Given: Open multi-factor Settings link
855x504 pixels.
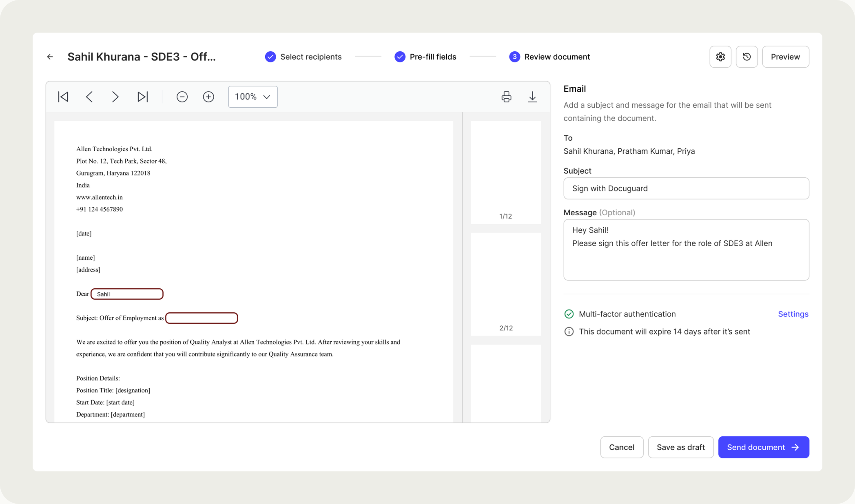Looking at the screenshot, I should (793, 314).
